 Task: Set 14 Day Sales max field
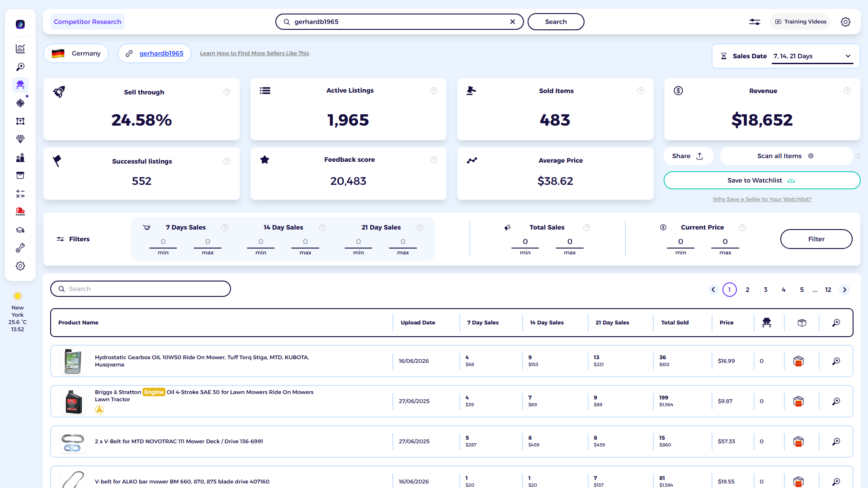click(x=305, y=242)
